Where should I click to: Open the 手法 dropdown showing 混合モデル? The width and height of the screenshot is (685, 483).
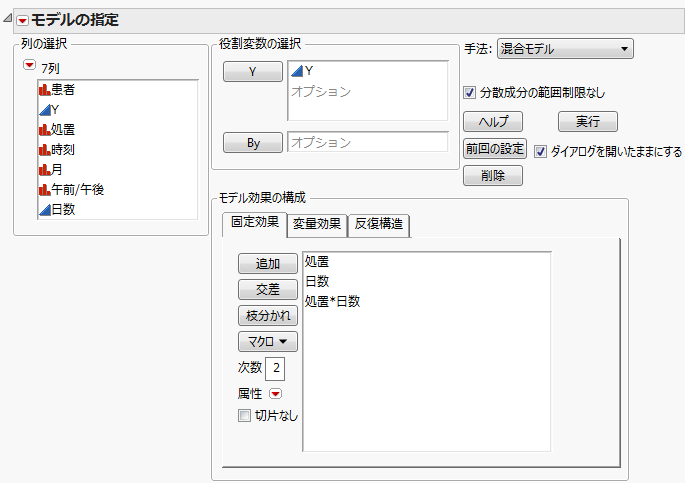pyautogui.click(x=565, y=48)
